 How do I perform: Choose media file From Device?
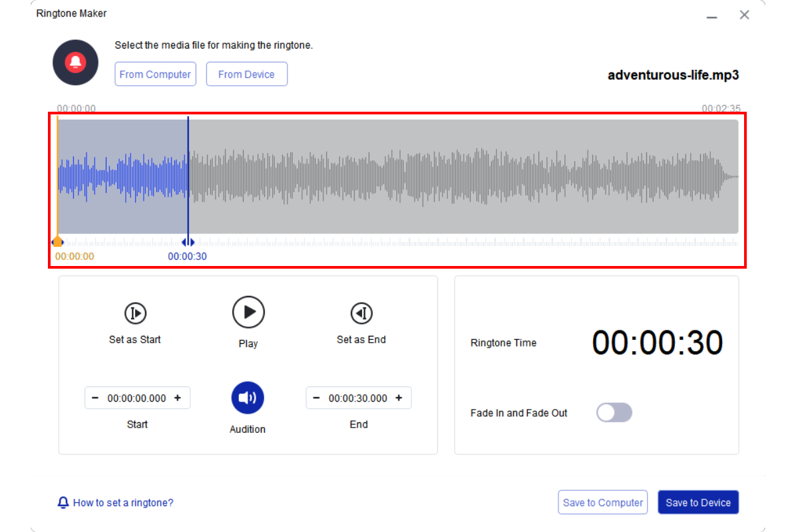click(x=246, y=74)
